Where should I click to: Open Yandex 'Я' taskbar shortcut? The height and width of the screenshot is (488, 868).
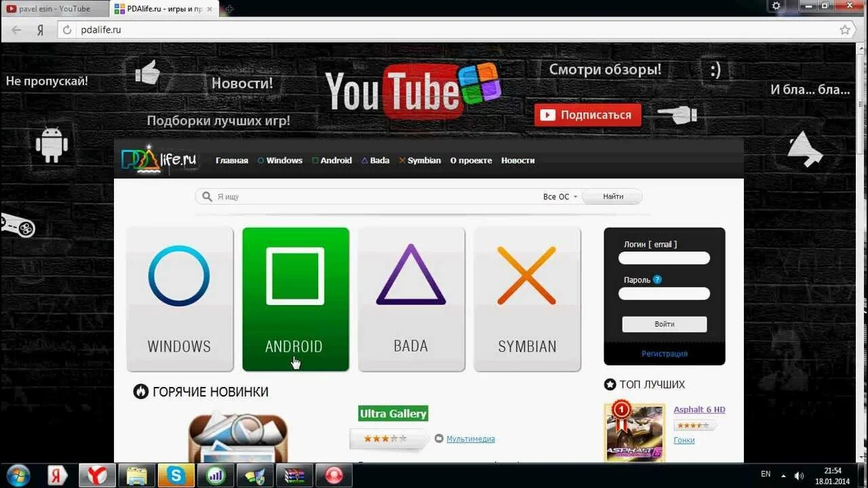tap(58, 475)
